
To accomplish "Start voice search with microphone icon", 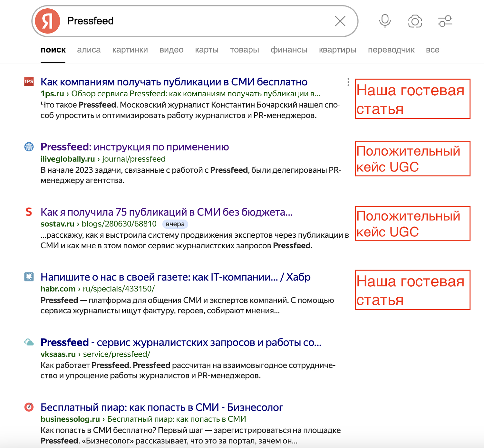I will (x=385, y=21).
